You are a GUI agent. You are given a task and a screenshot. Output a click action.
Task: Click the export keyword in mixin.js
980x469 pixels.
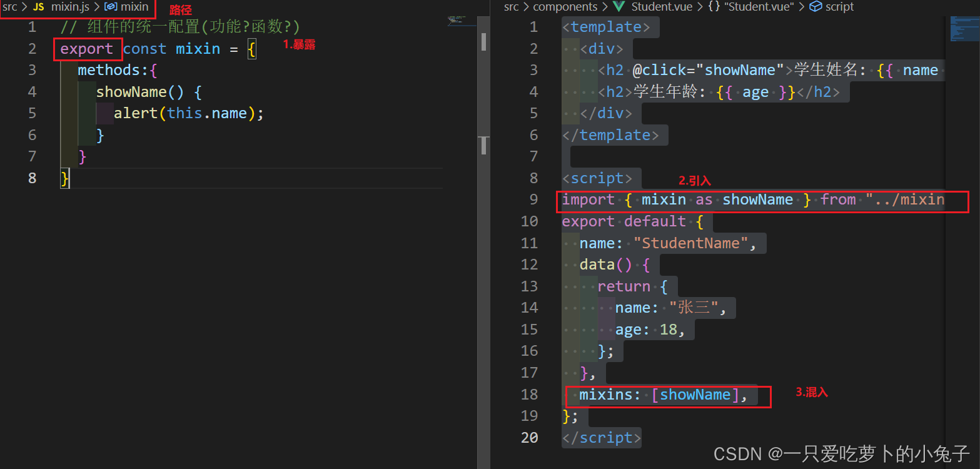(x=87, y=49)
